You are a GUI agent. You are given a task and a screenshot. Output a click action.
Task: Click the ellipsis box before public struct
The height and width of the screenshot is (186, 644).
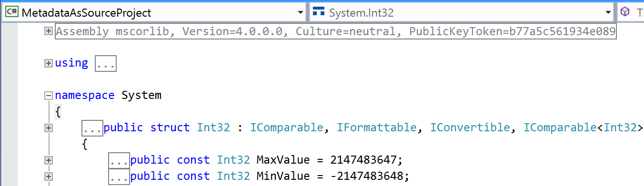92,128
